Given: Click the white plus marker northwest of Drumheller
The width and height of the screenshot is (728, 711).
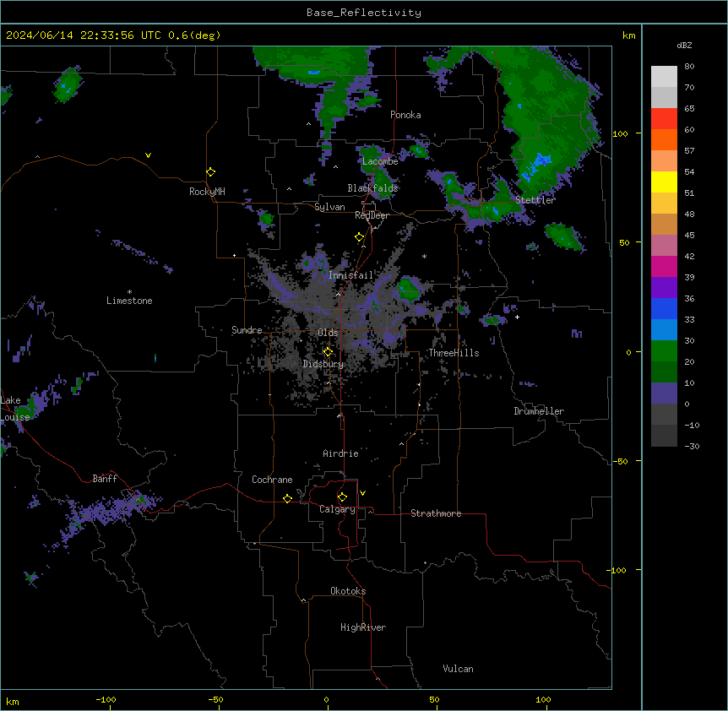Looking at the screenshot, I should (517, 317).
